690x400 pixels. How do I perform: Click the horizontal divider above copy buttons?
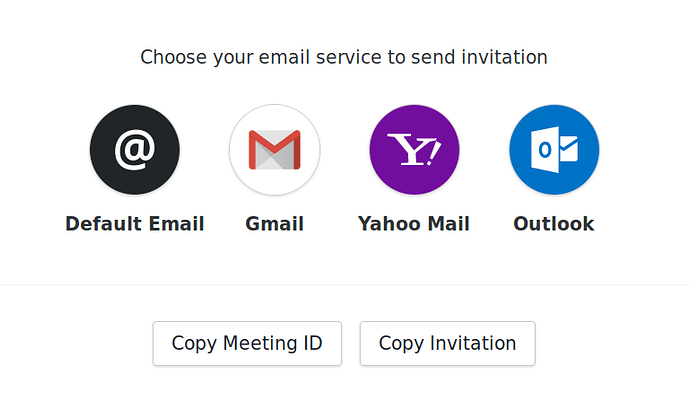(345, 285)
